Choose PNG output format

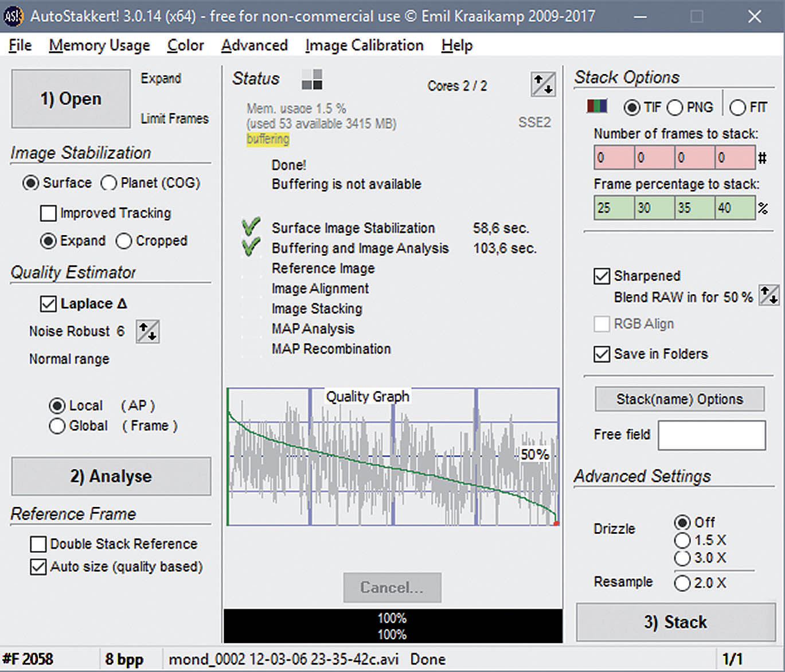coord(675,107)
